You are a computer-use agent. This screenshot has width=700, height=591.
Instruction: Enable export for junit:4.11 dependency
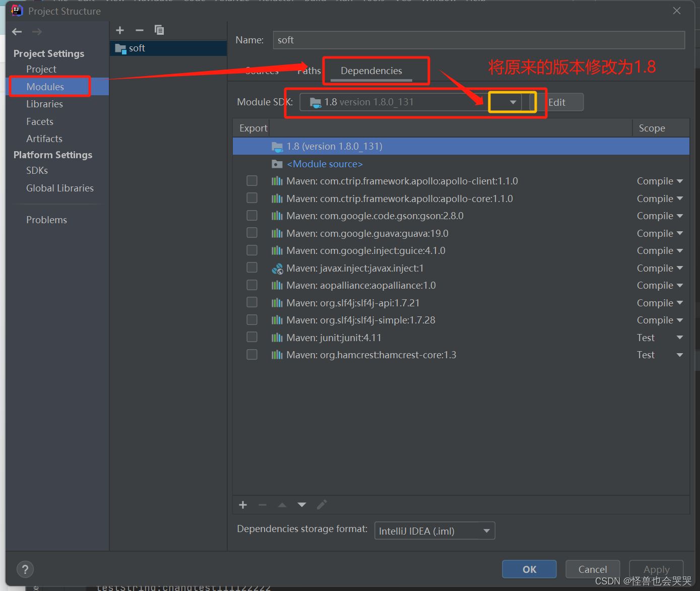(252, 337)
